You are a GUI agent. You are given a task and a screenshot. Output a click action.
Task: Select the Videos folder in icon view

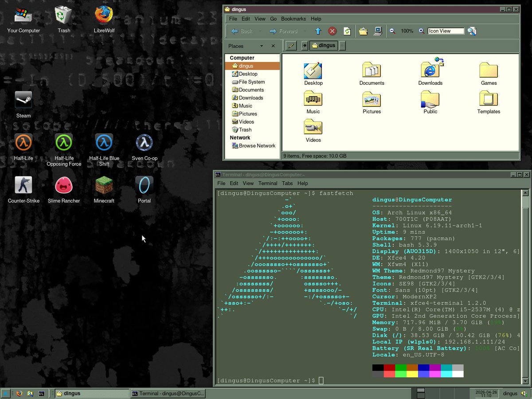pos(313,131)
